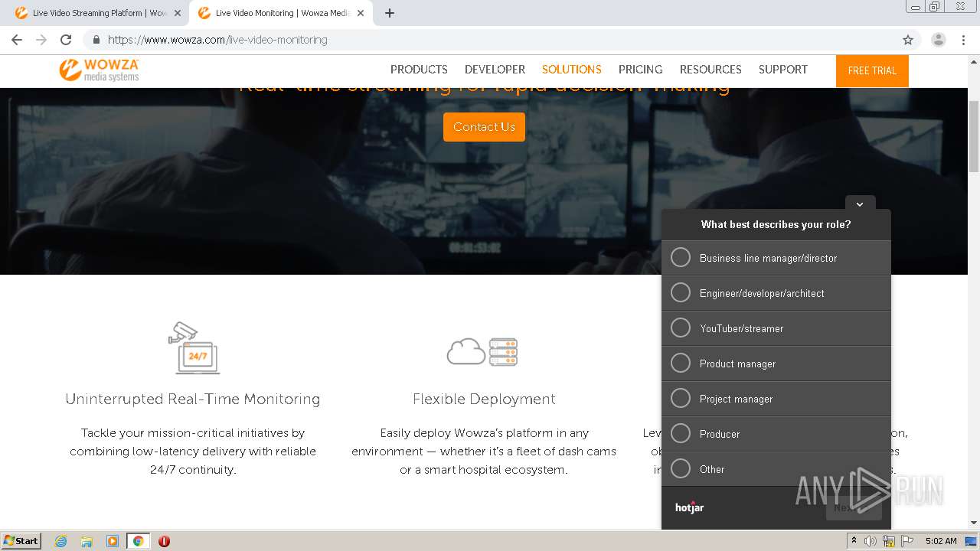Click the Uninterrupted Real-Time Monitoring heading
This screenshot has width=980, height=551.
click(x=193, y=399)
